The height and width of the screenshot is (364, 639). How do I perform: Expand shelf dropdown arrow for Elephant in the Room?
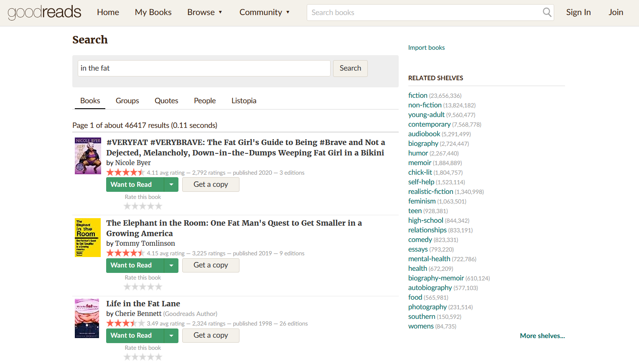[171, 265]
